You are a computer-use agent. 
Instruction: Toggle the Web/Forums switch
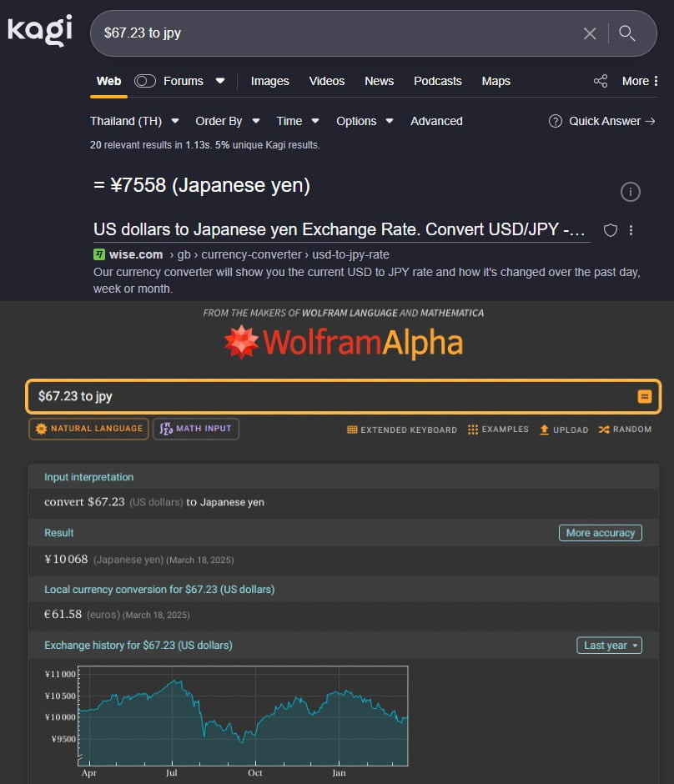click(145, 81)
